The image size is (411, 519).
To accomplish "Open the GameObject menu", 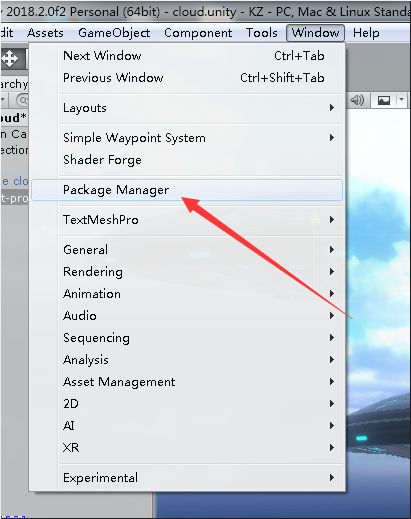I will tap(114, 33).
